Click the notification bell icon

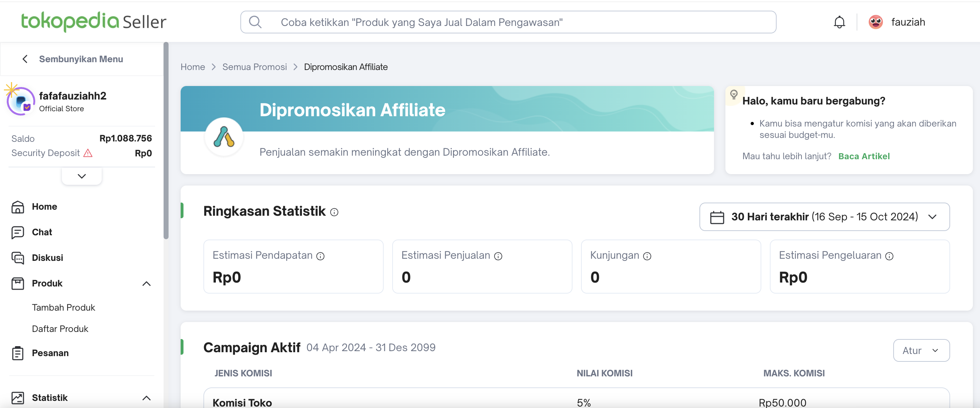(839, 22)
